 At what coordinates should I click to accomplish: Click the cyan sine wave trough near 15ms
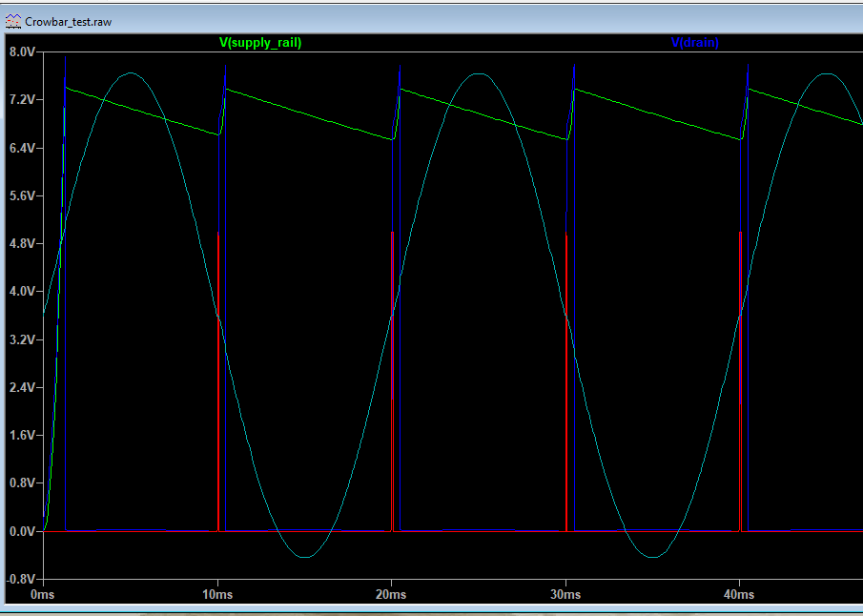[x=304, y=556]
